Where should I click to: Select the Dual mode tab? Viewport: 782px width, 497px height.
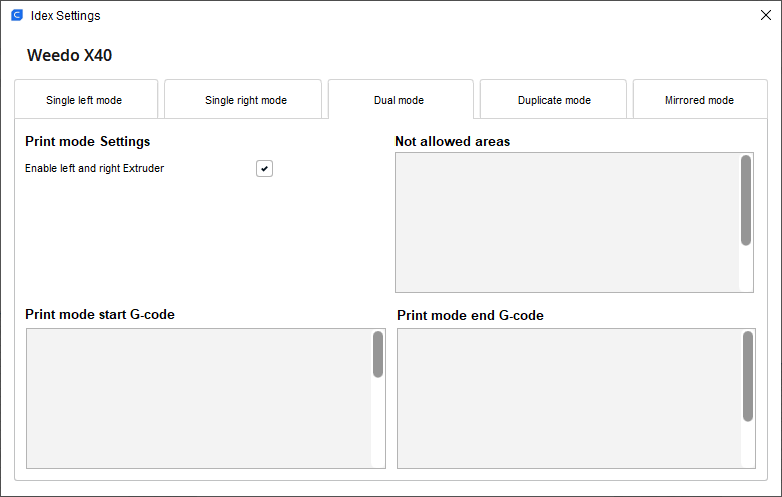click(x=400, y=99)
